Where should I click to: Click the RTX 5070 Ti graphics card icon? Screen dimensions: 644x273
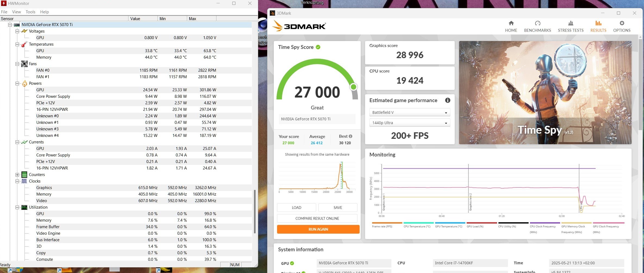coord(17,25)
